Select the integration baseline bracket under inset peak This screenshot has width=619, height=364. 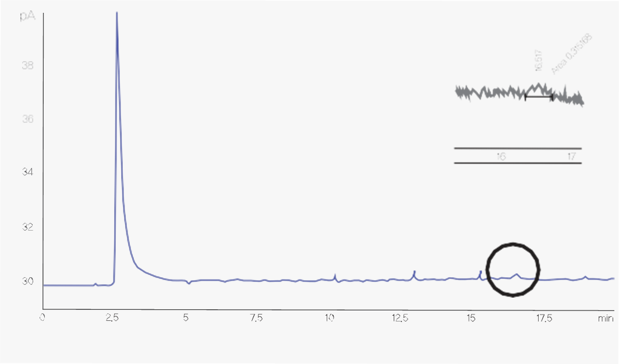[539, 97]
